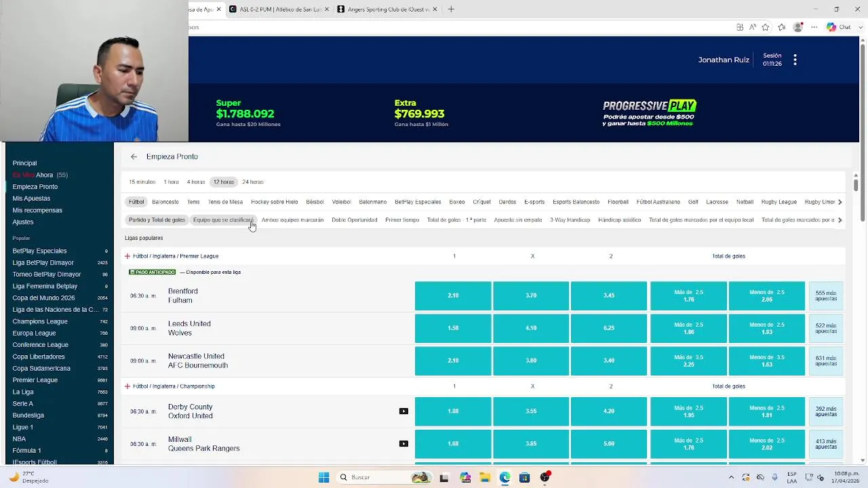The height and width of the screenshot is (488, 868).
Task: Open 522 más apuestas for Leeds
Action: coord(825,328)
